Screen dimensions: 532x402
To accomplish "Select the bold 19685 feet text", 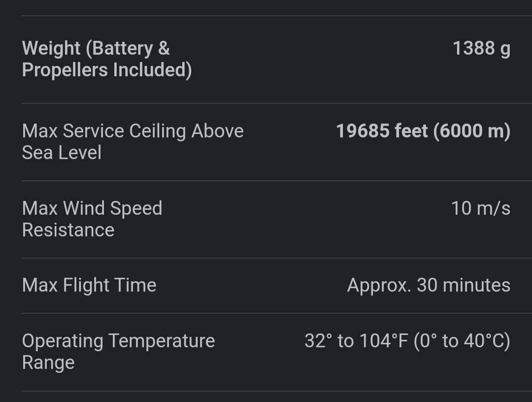I will click(382, 131).
